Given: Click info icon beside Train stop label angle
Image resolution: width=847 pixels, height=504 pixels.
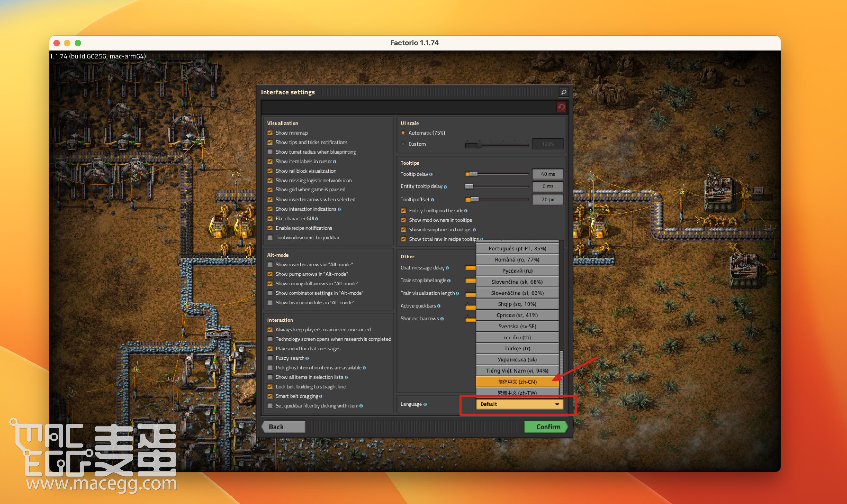Looking at the screenshot, I should 449,281.
